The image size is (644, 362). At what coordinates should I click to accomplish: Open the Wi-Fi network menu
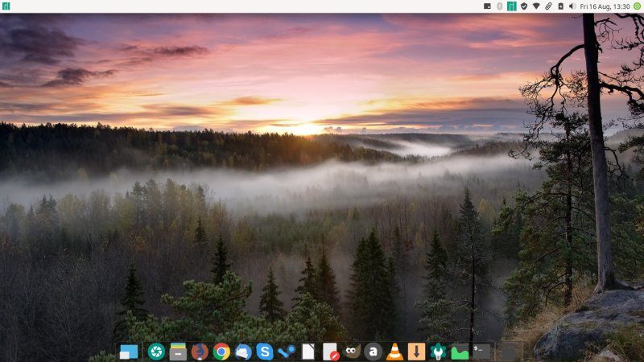[x=536, y=6]
